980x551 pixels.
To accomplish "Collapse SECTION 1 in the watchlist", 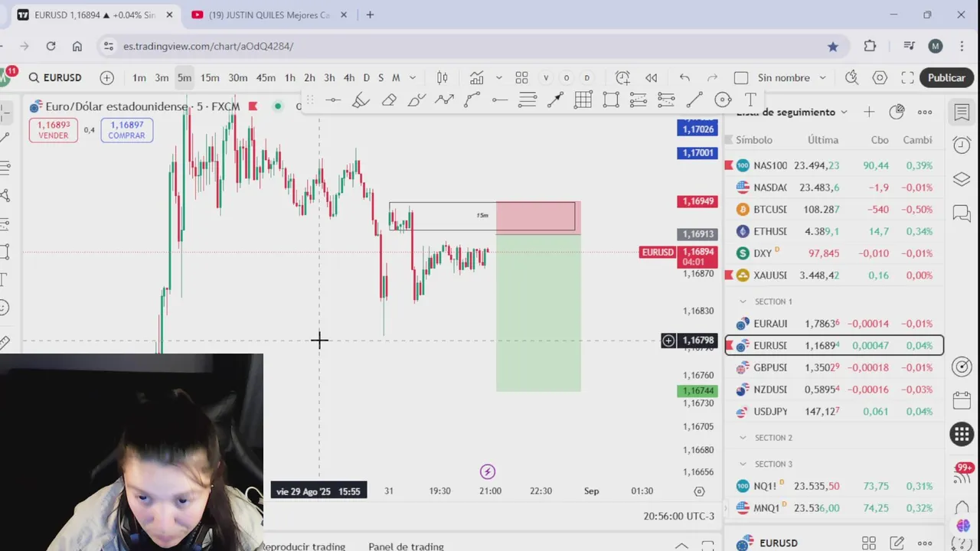I will pyautogui.click(x=742, y=302).
